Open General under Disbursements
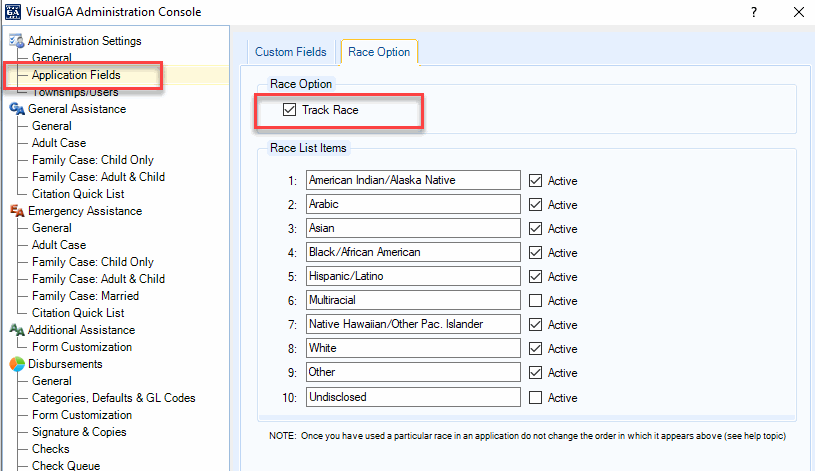The image size is (815, 471). tap(51, 381)
